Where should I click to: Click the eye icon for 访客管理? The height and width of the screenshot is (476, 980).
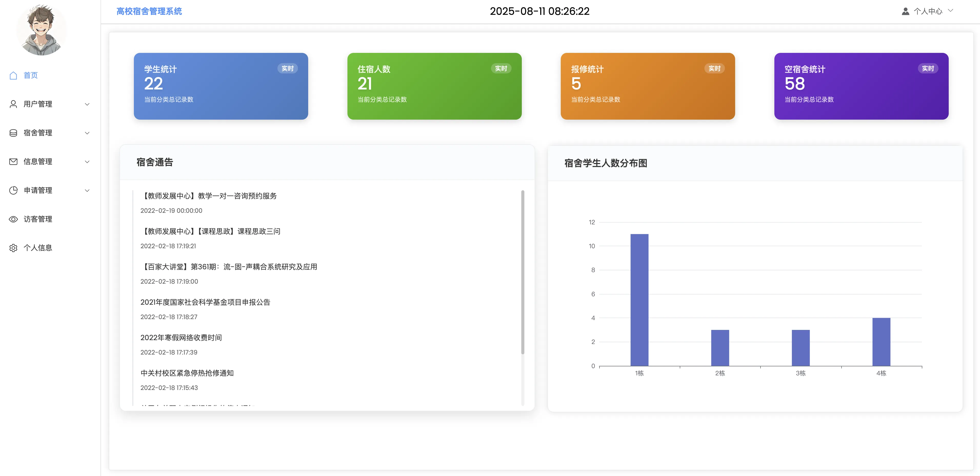tap(13, 219)
